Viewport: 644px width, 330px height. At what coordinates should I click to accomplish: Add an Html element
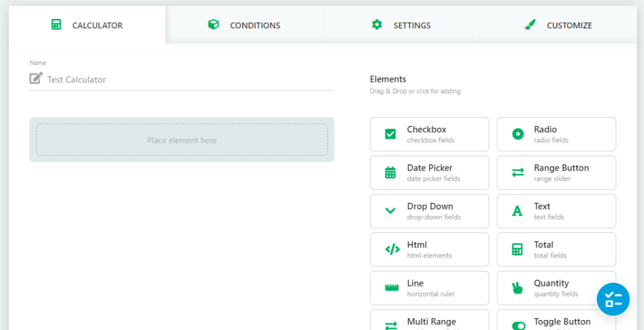(429, 249)
